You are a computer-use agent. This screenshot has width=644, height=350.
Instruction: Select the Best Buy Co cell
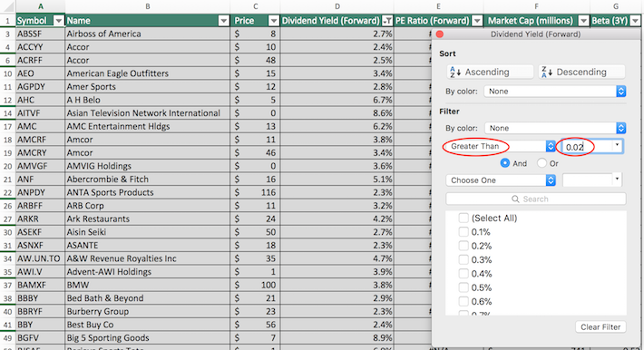click(148, 325)
